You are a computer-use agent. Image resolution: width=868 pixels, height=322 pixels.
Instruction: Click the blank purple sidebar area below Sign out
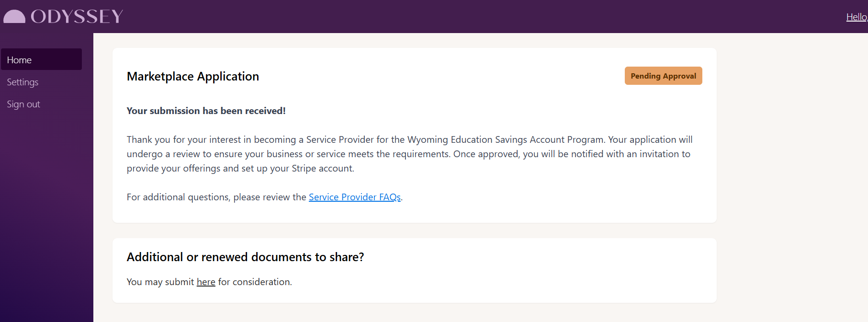point(46,216)
